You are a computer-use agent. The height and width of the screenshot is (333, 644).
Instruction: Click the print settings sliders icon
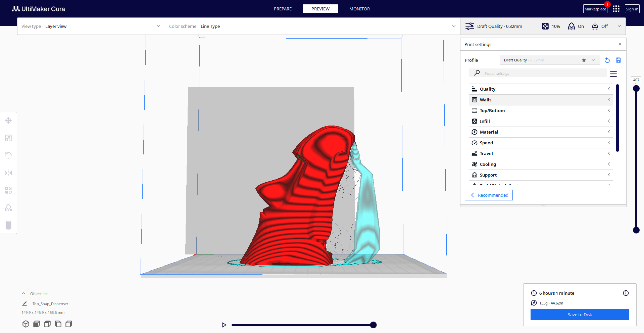[x=470, y=26]
